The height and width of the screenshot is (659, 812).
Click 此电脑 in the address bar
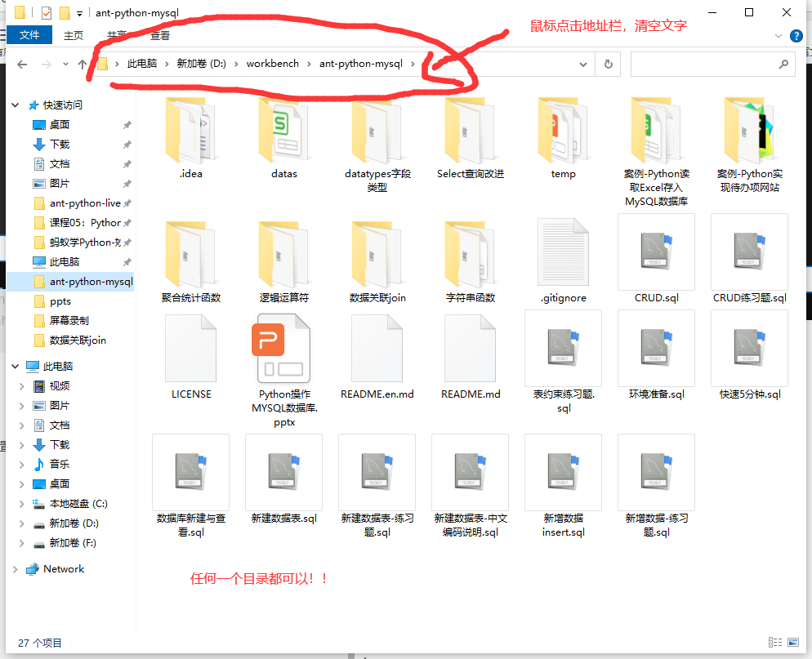click(142, 64)
